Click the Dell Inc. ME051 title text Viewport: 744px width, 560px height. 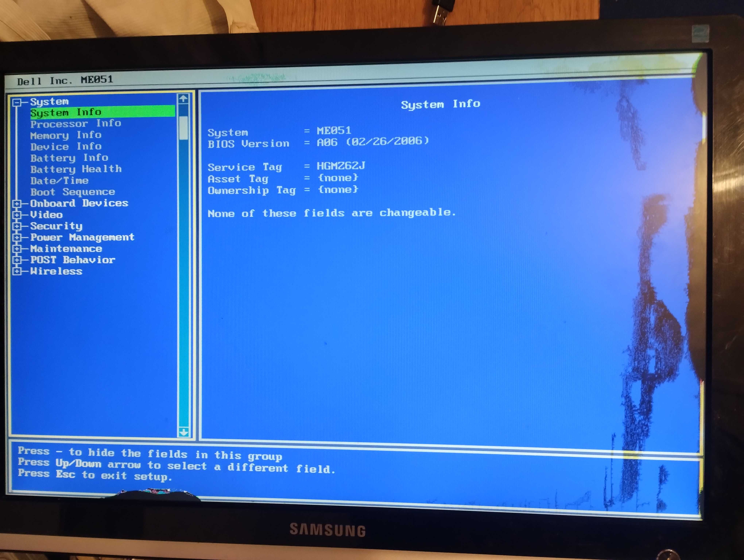click(x=65, y=80)
